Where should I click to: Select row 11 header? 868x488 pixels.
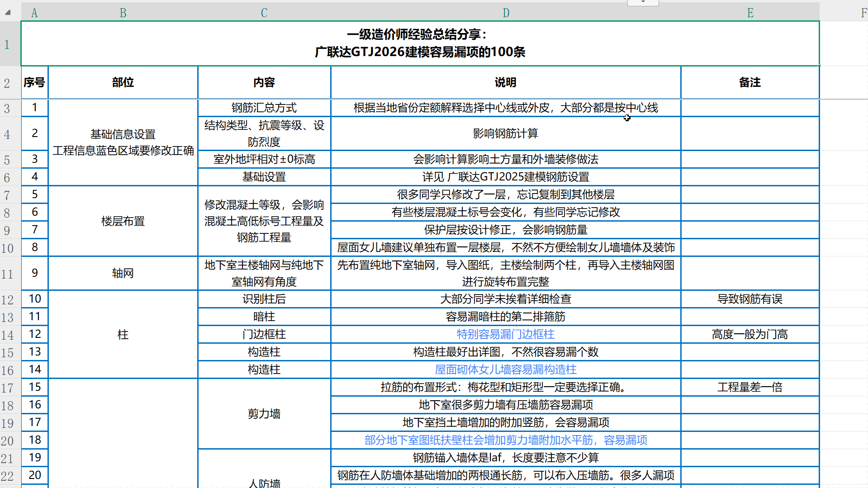(8, 274)
